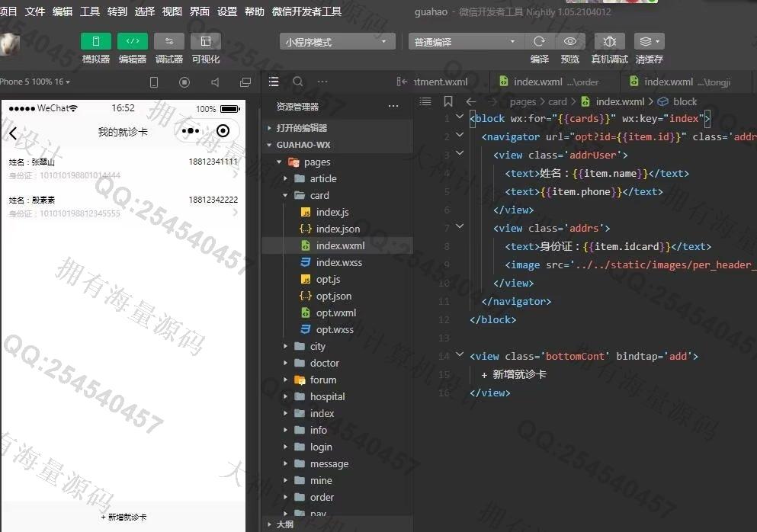Image resolution: width=757 pixels, height=532 pixels.
Task: Fold code at line 14 view tag
Action: click(x=460, y=355)
